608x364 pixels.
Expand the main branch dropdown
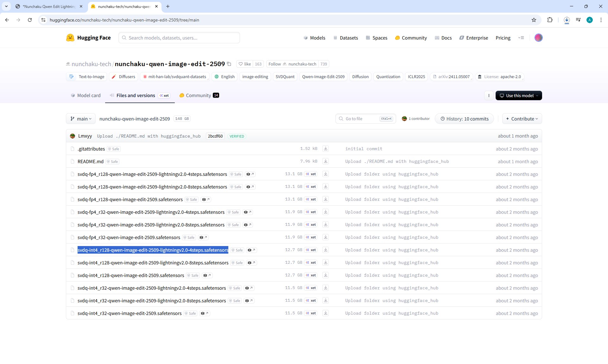point(81,119)
